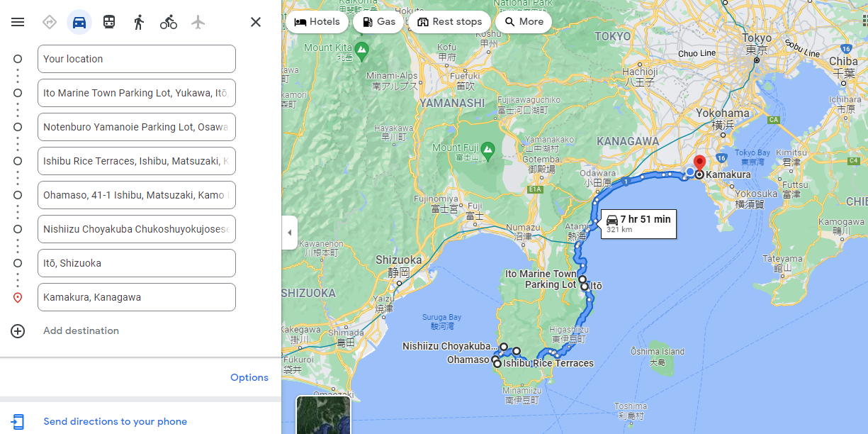This screenshot has height=434, width=868.
Task: Click Ito Marine Town waypoint marker on map
Action: 582,279
